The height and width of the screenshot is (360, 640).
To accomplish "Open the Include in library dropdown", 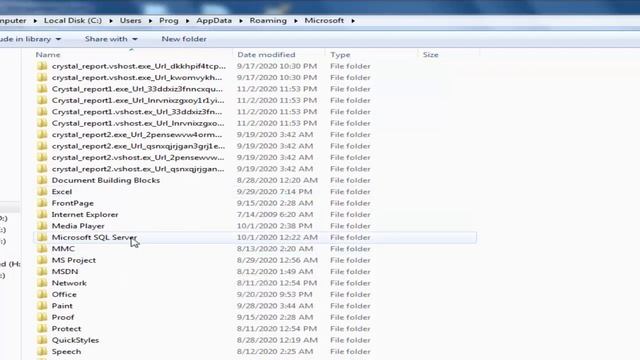I will (x=31, y=39).
